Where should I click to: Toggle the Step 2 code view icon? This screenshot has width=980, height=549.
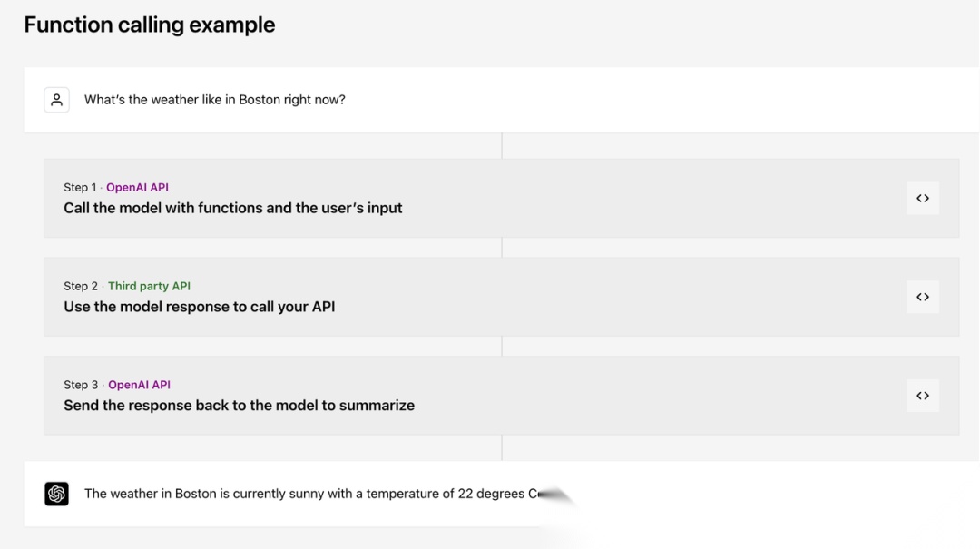pyautogui.click(x=922, y=297)
